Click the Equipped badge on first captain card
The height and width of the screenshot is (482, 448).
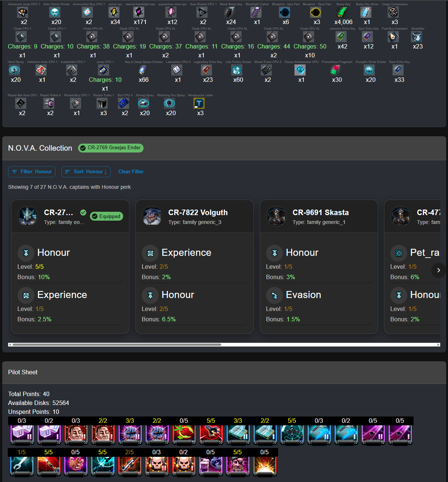tap(107, 216)
